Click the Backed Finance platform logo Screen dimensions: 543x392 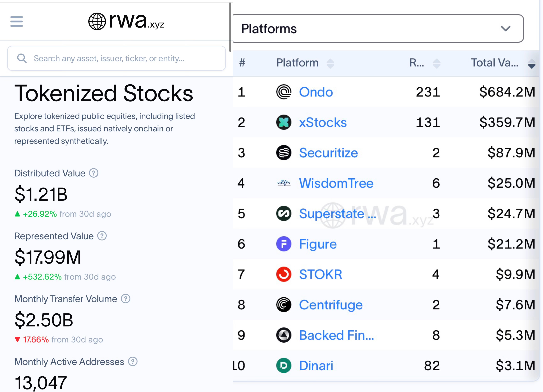284,335
